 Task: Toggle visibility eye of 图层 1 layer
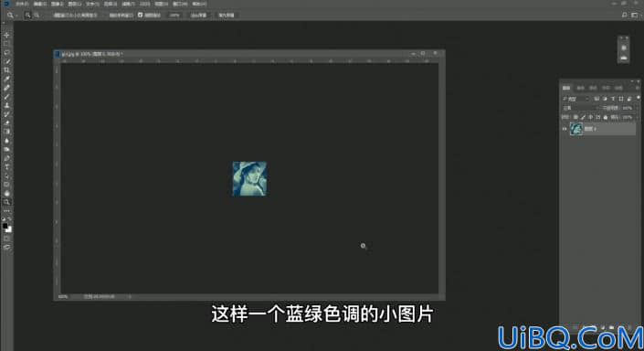pos(565,129)
